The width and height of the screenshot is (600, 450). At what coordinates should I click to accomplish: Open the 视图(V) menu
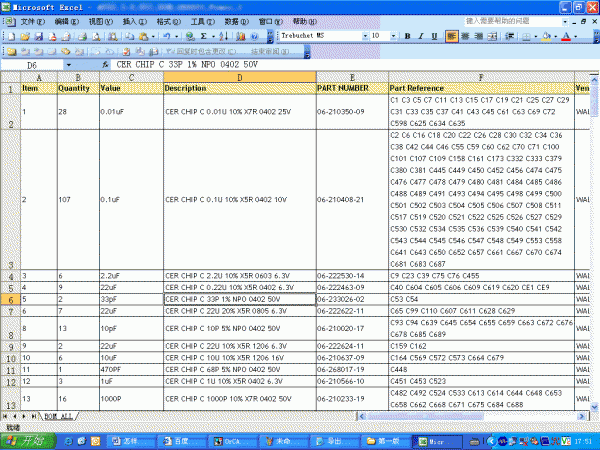[x=101, y=21]
